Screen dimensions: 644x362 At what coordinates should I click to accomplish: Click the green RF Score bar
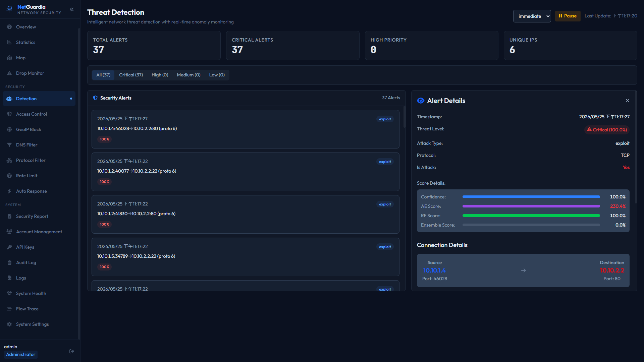tap(531, 216)
